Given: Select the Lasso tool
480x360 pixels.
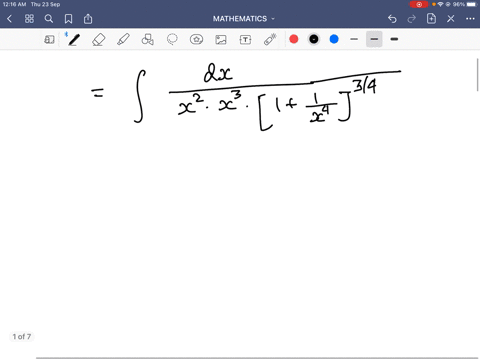Looking at the screenshot, I should pos(172,39).
